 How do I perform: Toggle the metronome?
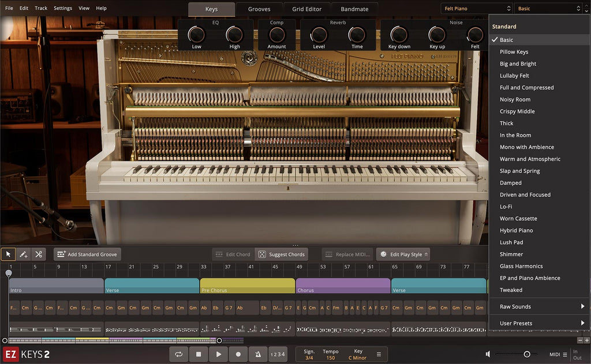(258, 354)
